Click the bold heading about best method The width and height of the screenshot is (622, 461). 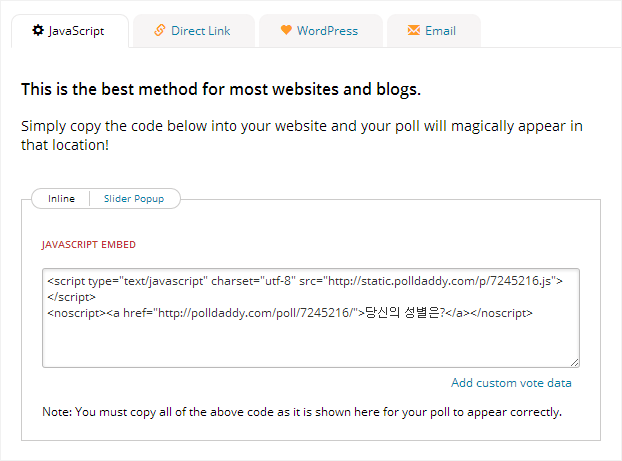click(221, 89)
